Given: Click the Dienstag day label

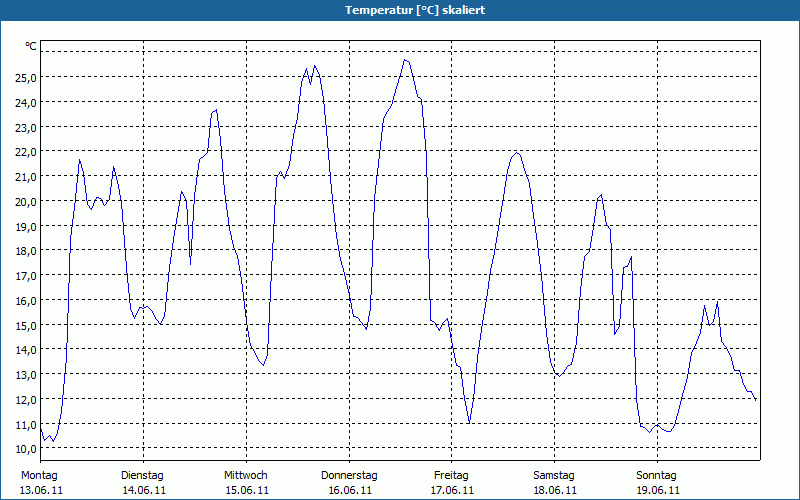Looking at the screenshot, I should [142, 476].
